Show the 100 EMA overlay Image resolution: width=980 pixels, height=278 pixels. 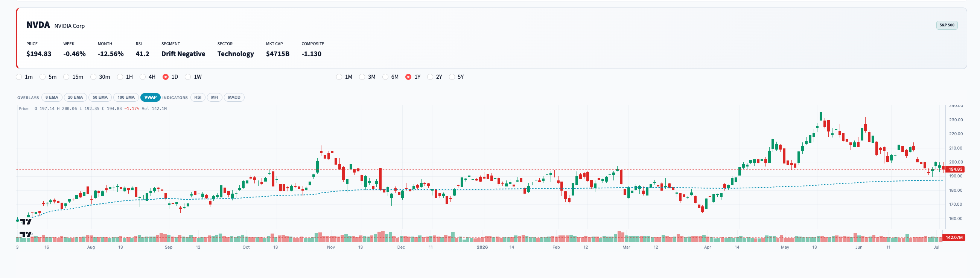(x=126, y=98)
